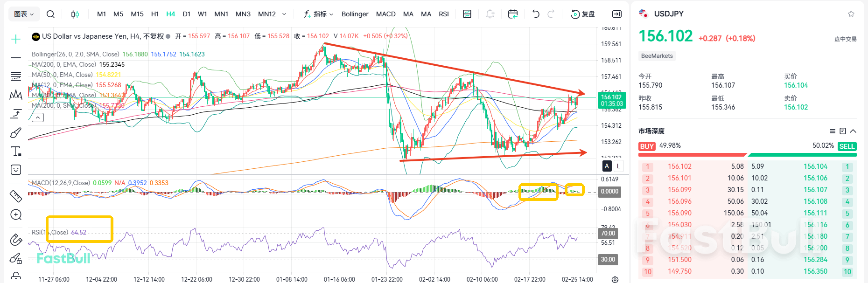This screenshot has width=868, height=283.
Task: Toggle logarithmic scale with L button
Action: click(x=618, y=166)
